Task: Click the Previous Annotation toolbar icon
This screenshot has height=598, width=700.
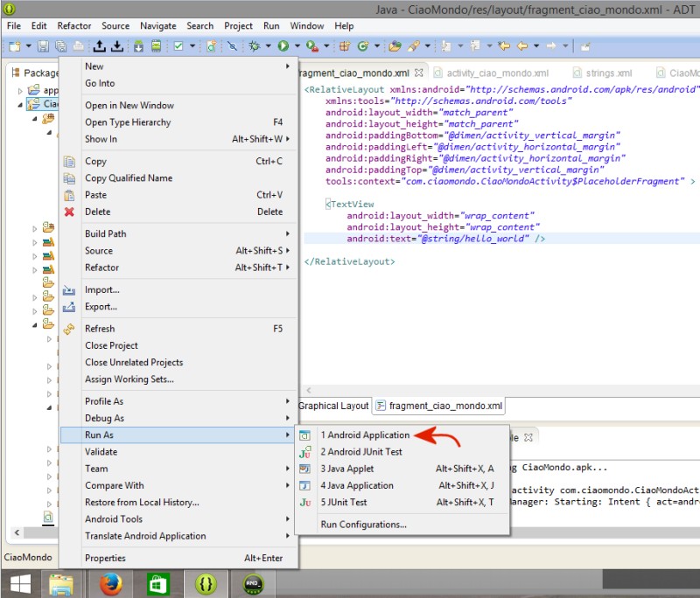Action: pos(475,46)
